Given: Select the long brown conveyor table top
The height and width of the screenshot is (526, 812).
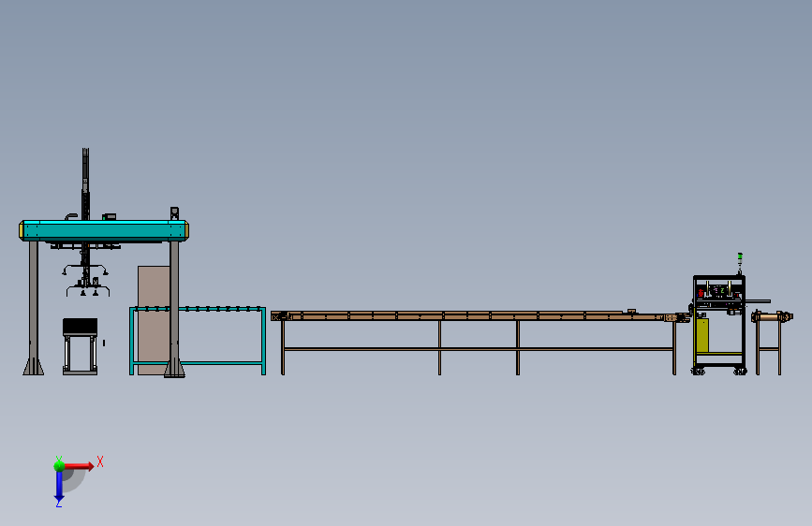Looking at the screenshot, I should pos(479,315).
